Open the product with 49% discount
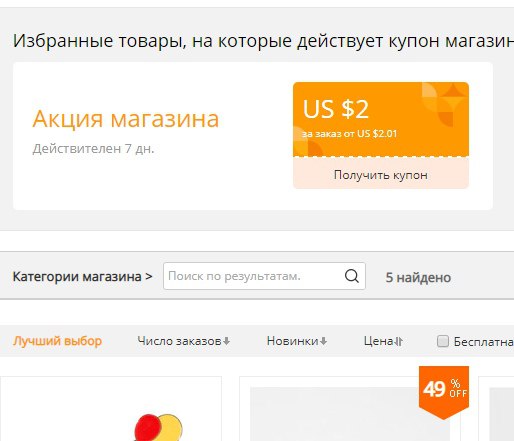 pos(350,413)
